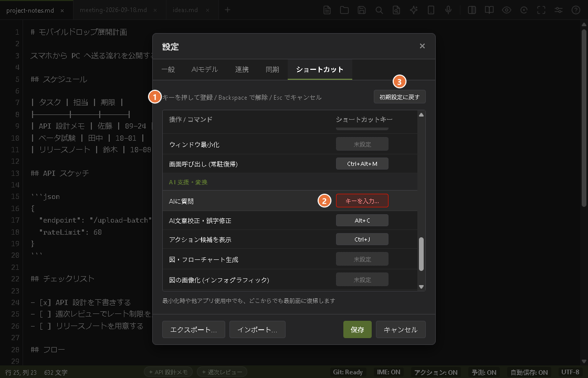Switch to the AIモデル settings tab

point(204,69)
